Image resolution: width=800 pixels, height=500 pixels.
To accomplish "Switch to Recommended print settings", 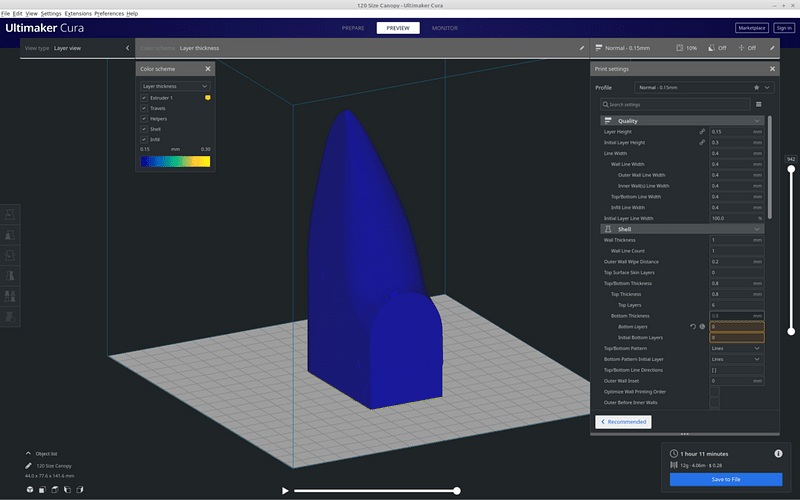I will 623,422.
